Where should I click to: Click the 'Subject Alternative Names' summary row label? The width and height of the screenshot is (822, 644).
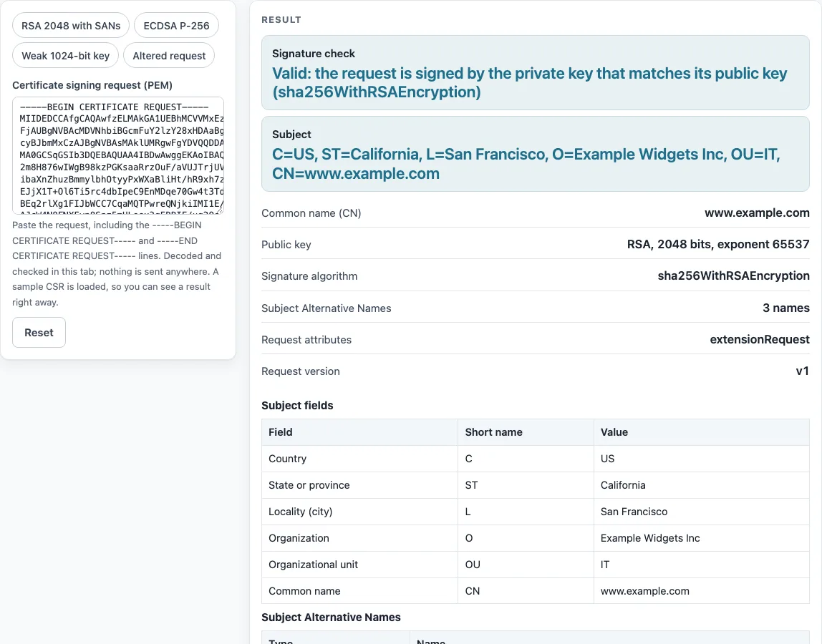[x=326, y=308]
